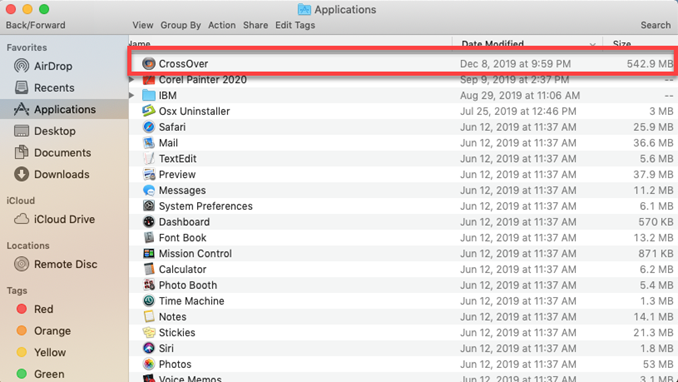
Task: Open the Group By toolbar menu
Action: point(181,25)
